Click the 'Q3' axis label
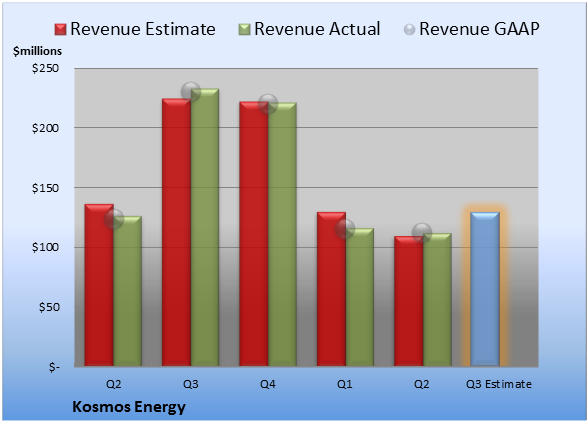 191,384
